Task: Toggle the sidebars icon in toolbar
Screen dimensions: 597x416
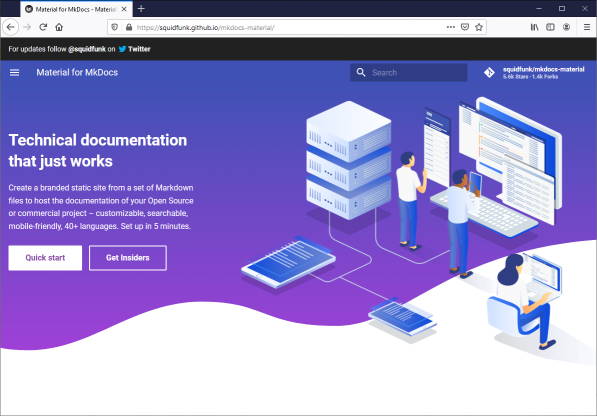Action: (x=550, y=27)
